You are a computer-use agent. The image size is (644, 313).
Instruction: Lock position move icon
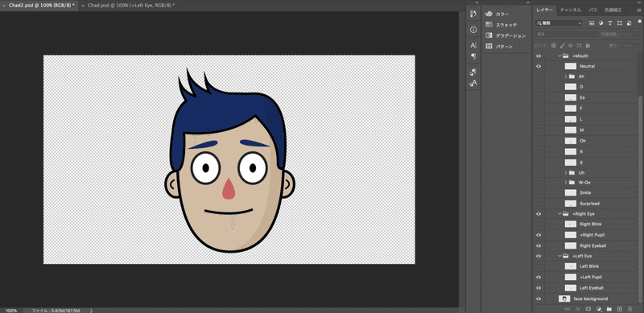tap(571, 45)
